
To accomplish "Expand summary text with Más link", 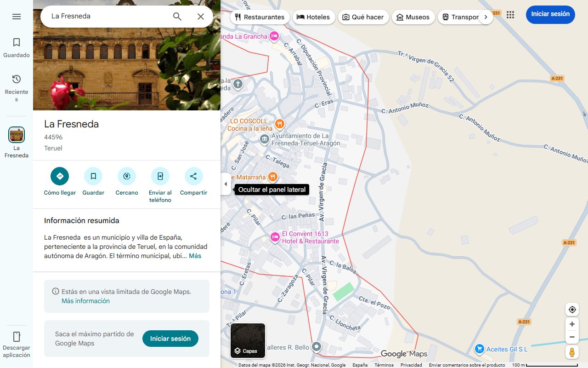I will [195, 256].
